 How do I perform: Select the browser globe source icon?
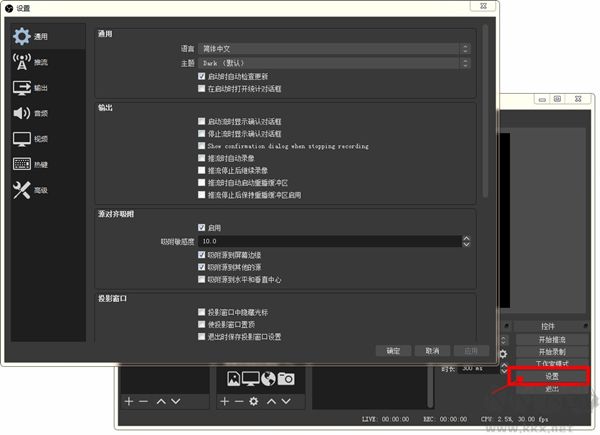268,379
